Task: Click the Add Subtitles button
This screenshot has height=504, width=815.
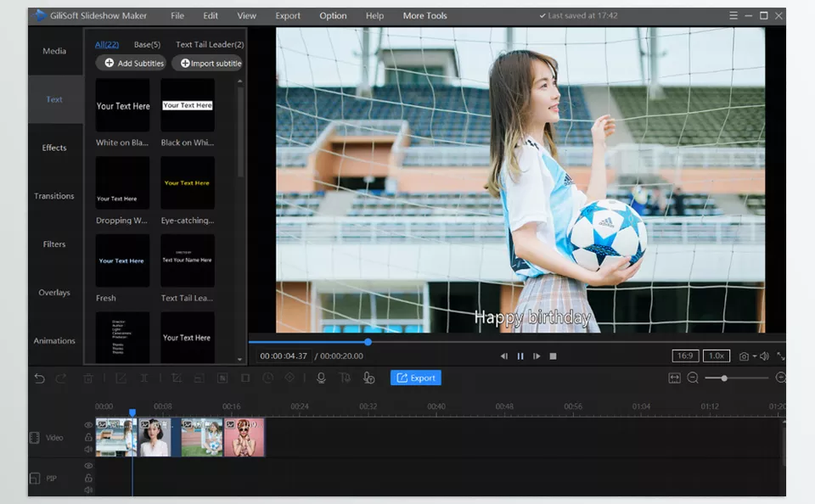Action: point(131,63)
